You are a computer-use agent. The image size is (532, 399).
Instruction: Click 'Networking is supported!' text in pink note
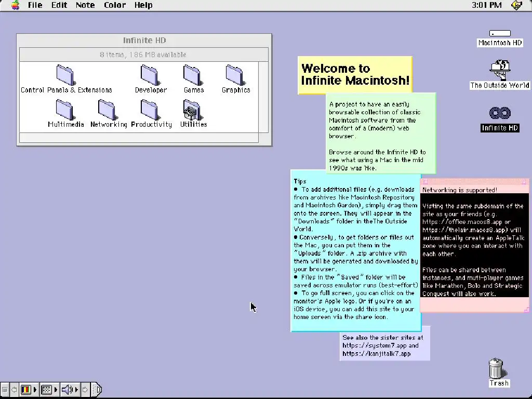point(460,190)
